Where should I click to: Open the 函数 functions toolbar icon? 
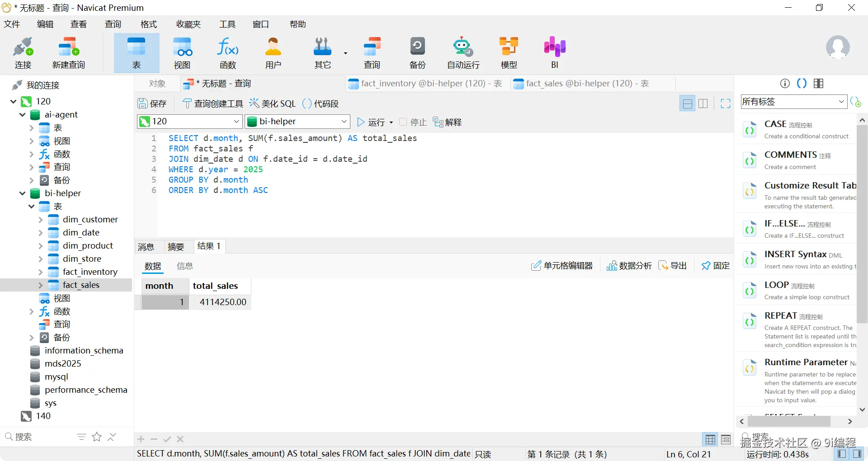tap(228, 53)
